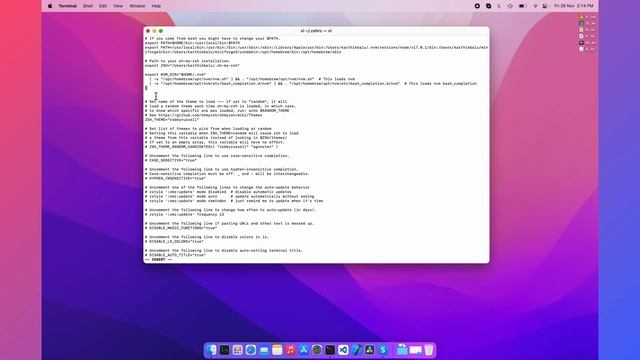Open Safari from the Dock
Viewport: 640px width, 360px height.
tap(251, 350)
